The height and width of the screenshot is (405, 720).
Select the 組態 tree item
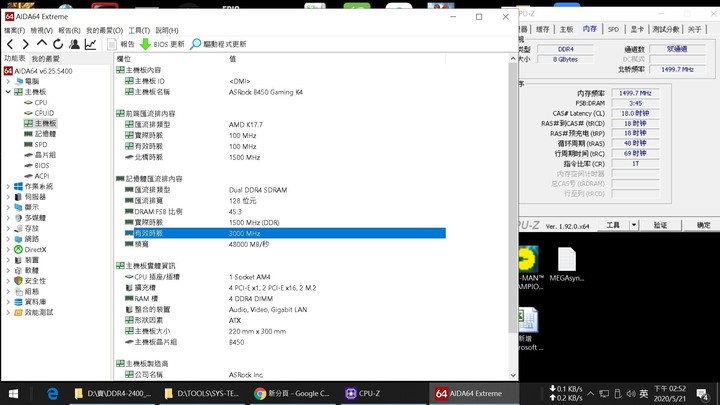click(x=32, y=292)
